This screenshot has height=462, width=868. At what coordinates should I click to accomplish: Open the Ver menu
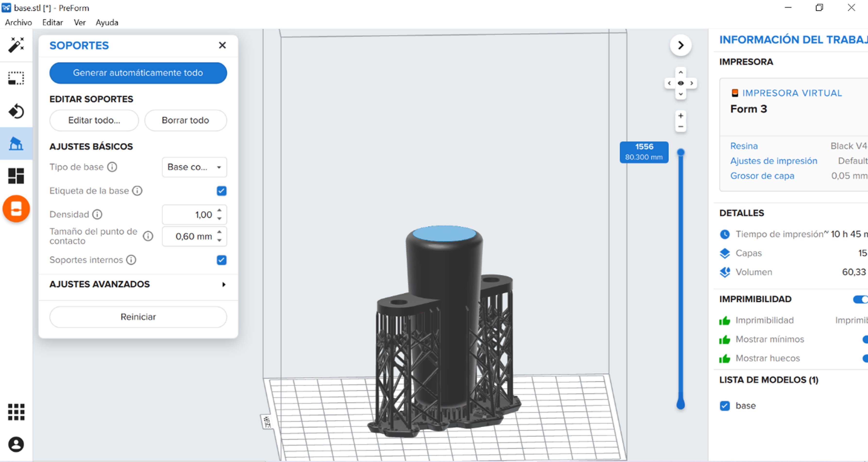pos(79,23)
